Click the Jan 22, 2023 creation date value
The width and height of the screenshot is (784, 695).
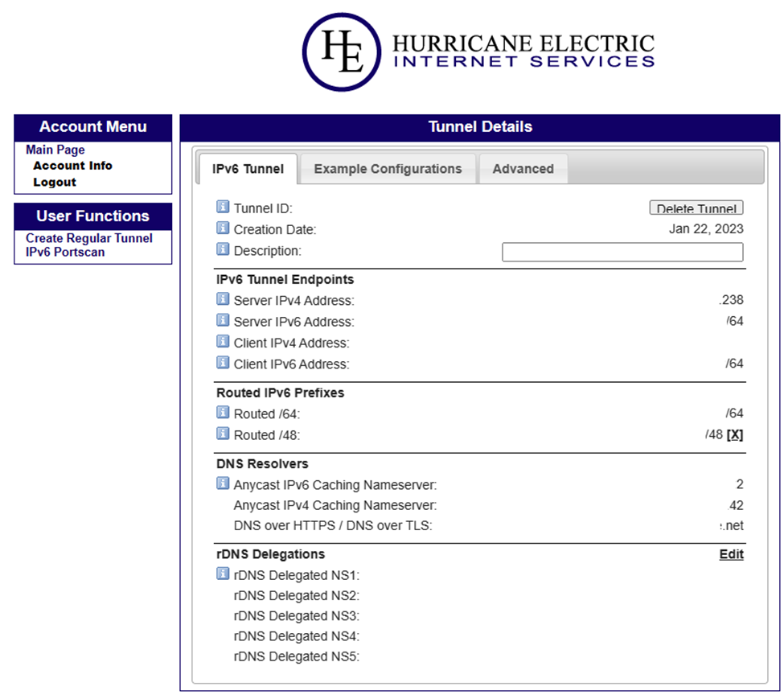(706, 229)
